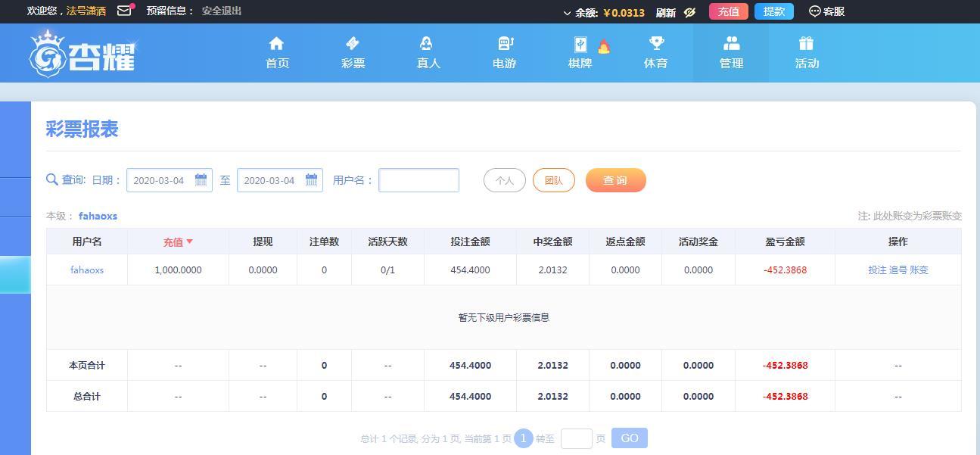Open the 棋牌 chess-card games icon
Image resolution: width=980 pixels, height=455 pixels.
click(x=577, y=44)
